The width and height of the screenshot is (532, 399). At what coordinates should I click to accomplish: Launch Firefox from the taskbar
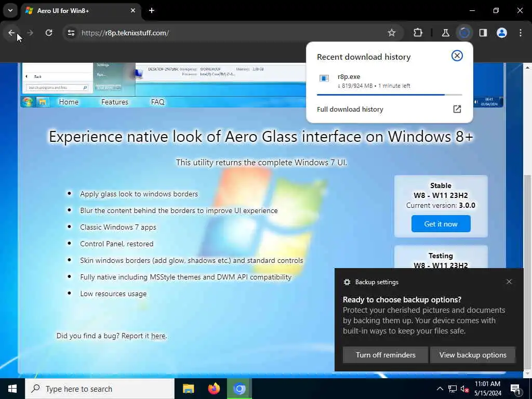coord(214,389)
